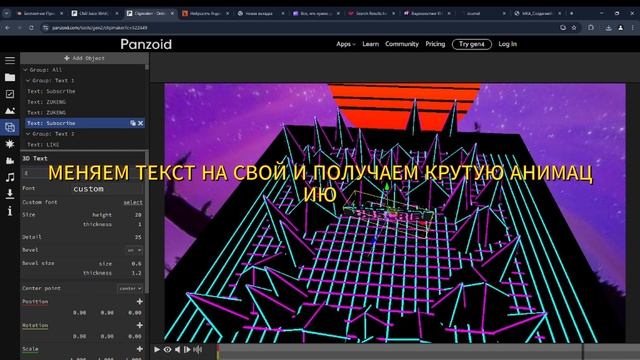This screenshot has width=640, height=360.
Task: Edit the 3D Text content field
Action: [x=82, y=173]
